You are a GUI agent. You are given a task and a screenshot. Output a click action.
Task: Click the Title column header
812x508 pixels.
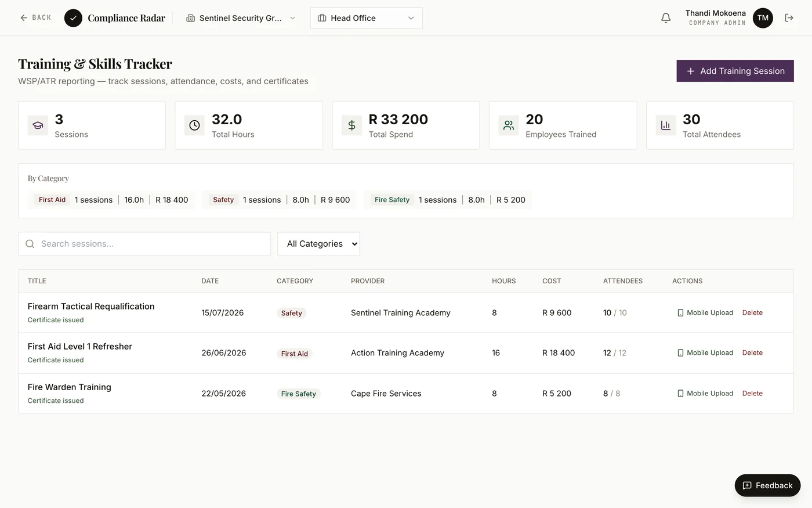[x=37, y=281]
